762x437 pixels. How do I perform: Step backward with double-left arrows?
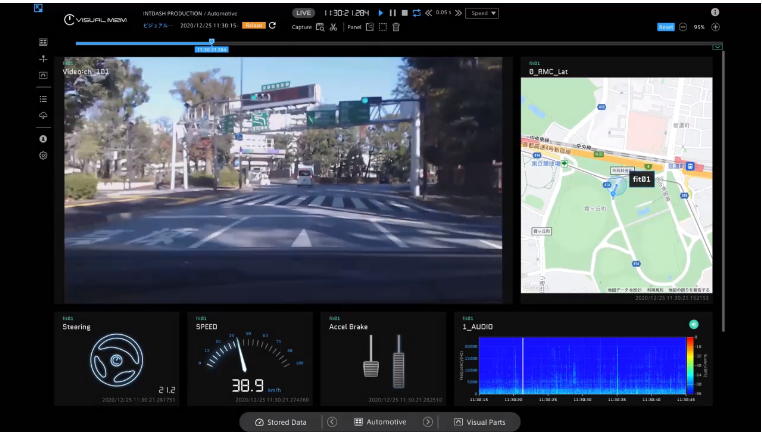click(429, 13)
